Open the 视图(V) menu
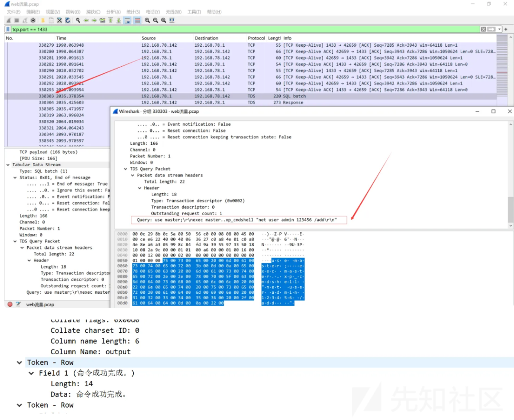This screenshot has height=420, width=514. point(53,12)
